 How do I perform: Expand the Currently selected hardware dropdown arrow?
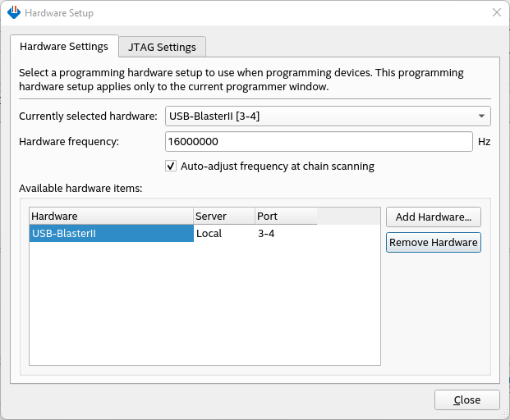tap(481, 116)
